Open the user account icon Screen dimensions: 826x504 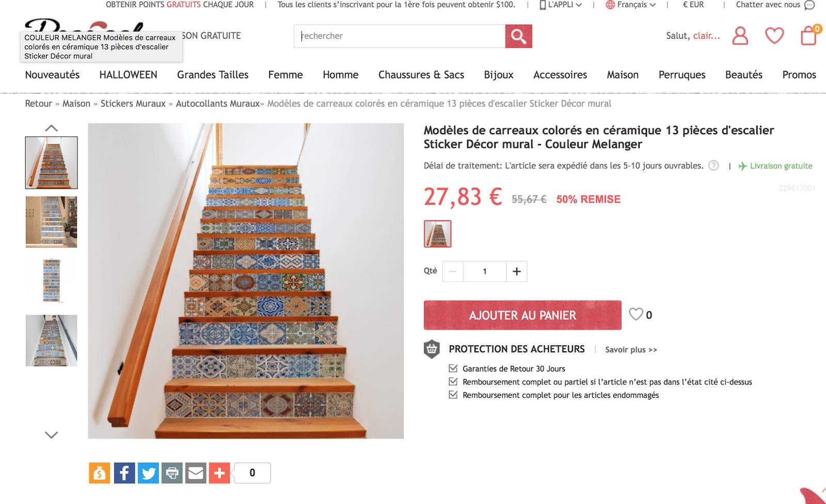(740, 36)
